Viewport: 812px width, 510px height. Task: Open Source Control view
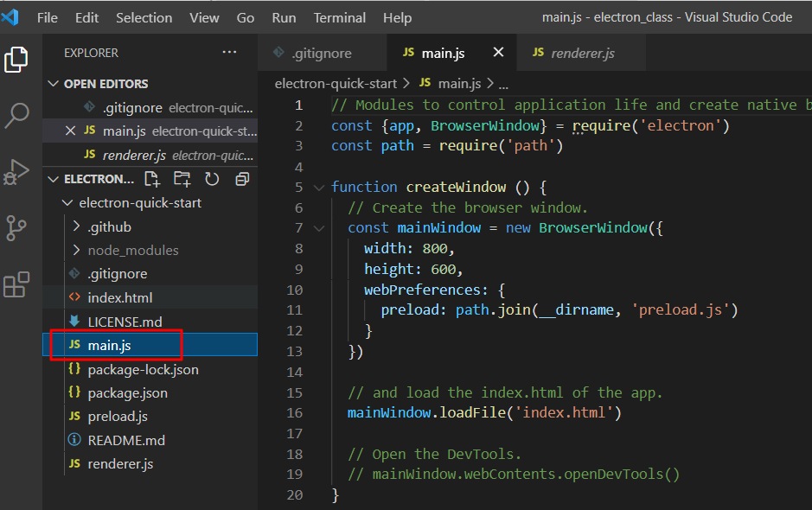(x=16, y=228)
